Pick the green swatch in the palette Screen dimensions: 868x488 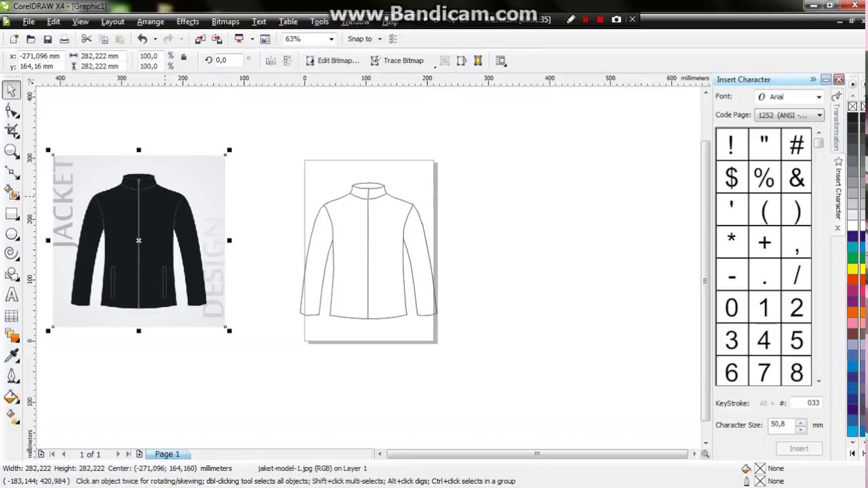coord(852,259)
